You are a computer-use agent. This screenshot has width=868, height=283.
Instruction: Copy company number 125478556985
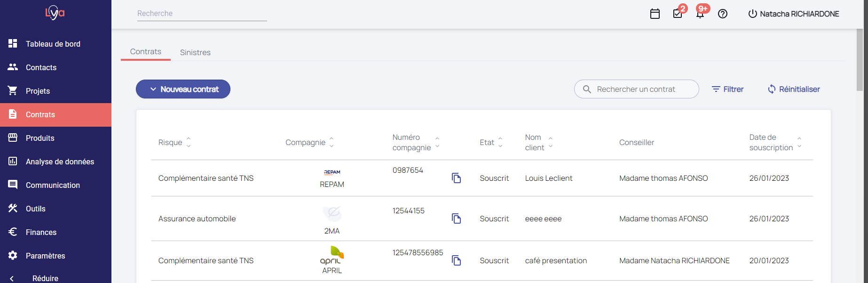[x=456, y=260]
